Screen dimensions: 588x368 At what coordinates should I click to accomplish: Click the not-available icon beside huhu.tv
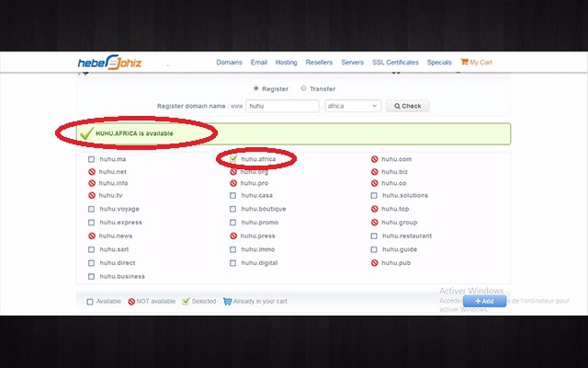[x=91, y=195]
